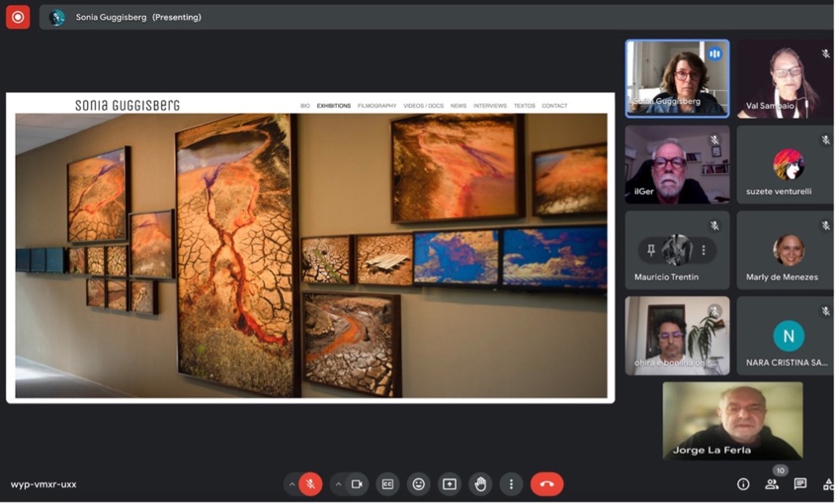Show the participants people panel
Viewport: 836px width, 504px height.
[x=772, y=484]
